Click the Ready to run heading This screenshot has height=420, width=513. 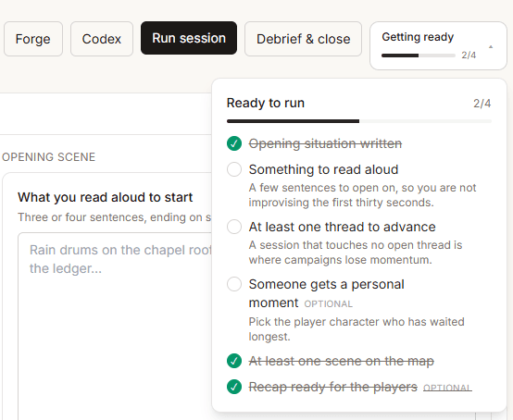tap(266, 103)
